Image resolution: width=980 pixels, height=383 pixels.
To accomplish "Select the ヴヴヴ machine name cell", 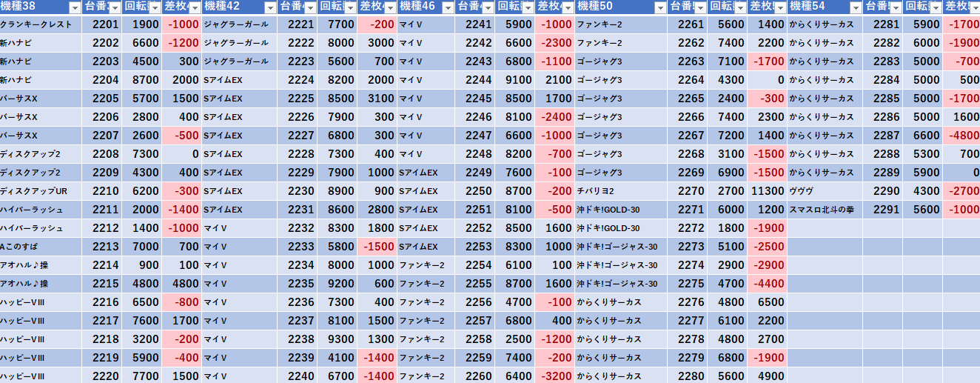I will 825,191.
